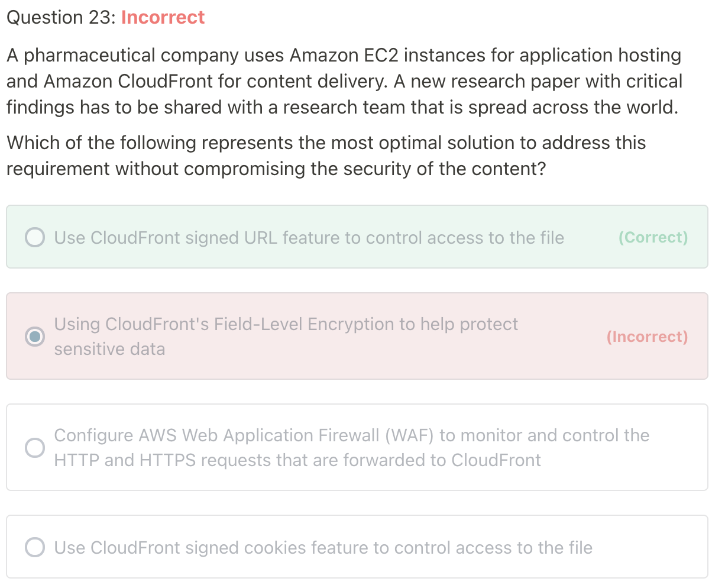712x588 pixels.
Task: Click the red (Incorrect) answer label
Action: click(648, 337)
